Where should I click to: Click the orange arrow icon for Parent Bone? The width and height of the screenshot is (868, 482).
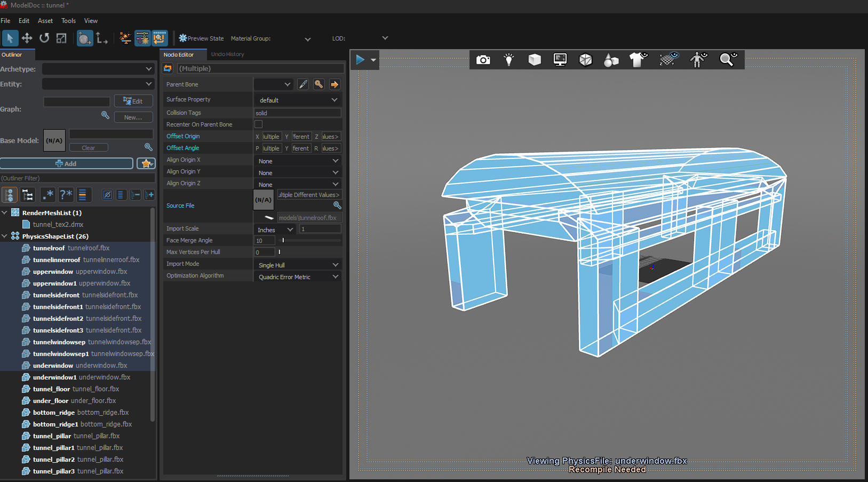point(335,84)
